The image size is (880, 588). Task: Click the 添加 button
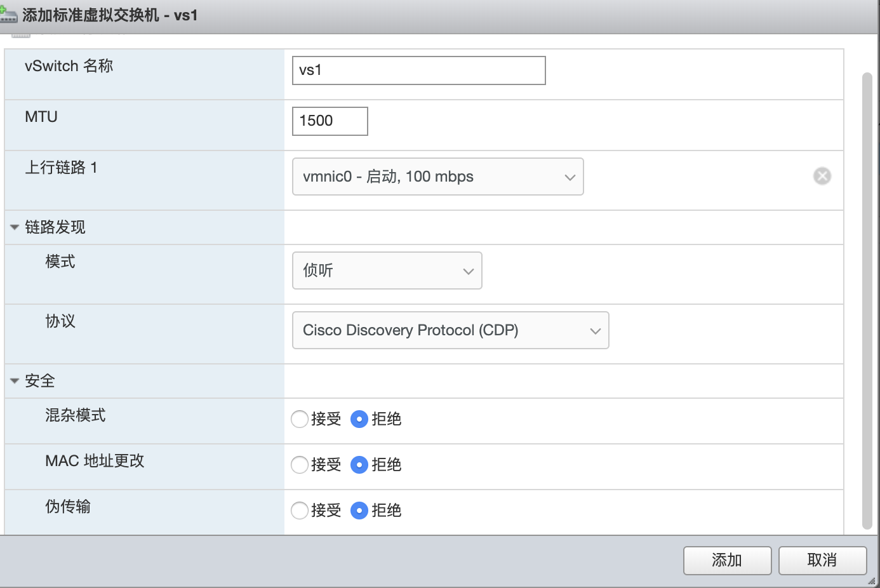(x=728, y=561)
